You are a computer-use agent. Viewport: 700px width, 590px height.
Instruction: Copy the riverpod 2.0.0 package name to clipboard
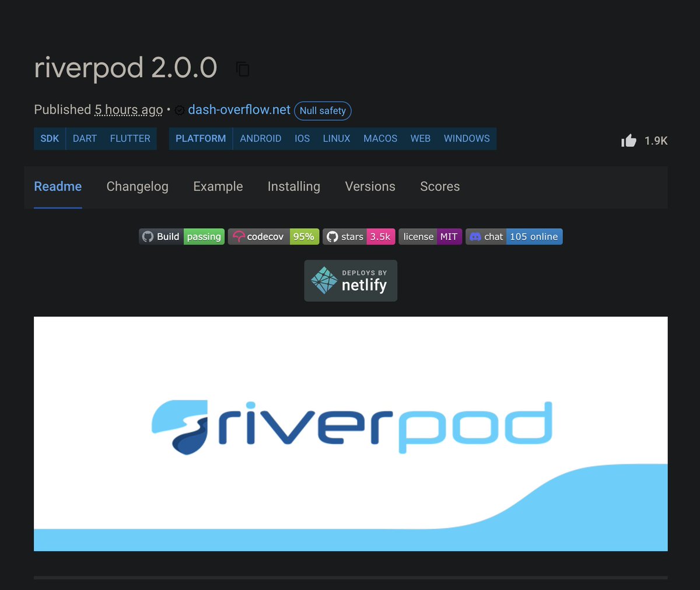tap(243, 69)
